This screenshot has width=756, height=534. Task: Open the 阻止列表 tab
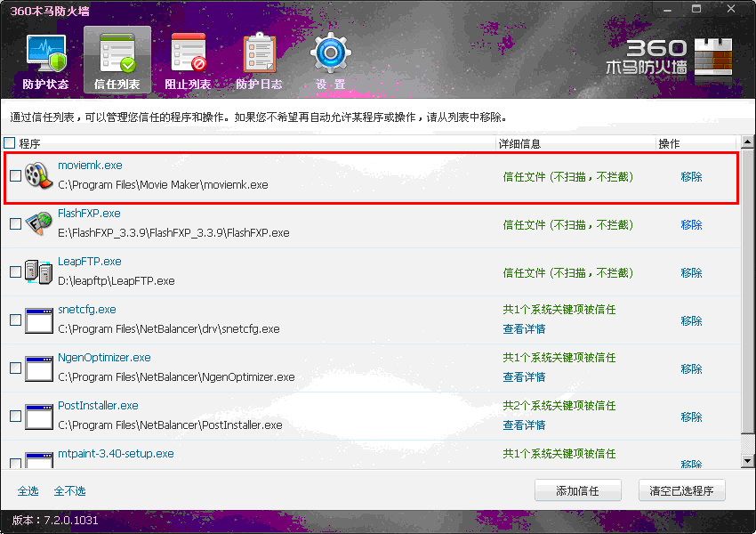(188, 61)
